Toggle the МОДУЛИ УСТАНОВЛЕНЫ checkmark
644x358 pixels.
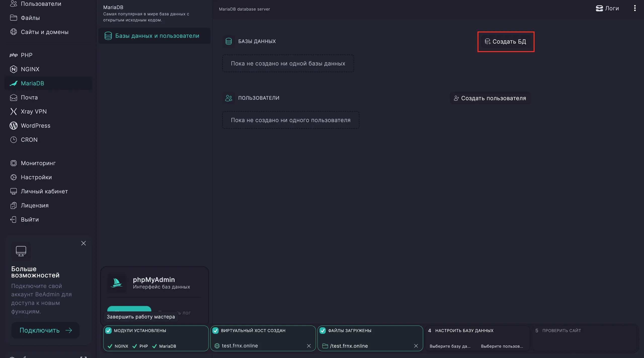109,331
